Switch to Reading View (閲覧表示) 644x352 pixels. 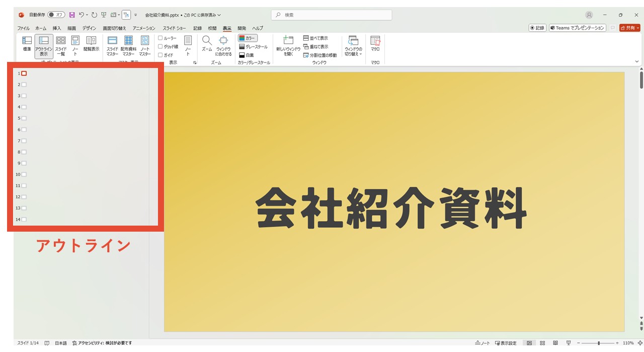(91, 44)
